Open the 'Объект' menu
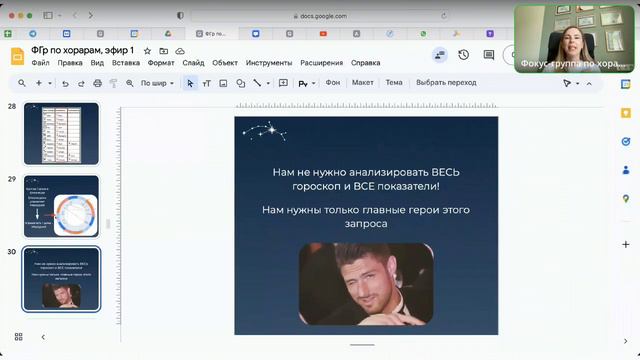The width and height of the screenshot is (640, 360). [225, 63]
